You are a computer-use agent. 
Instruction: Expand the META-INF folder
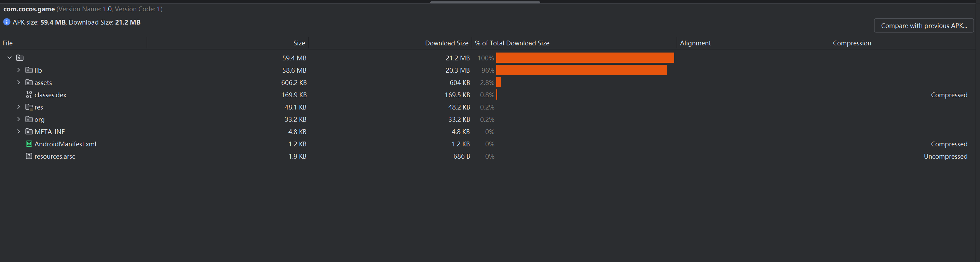(18, 132)
